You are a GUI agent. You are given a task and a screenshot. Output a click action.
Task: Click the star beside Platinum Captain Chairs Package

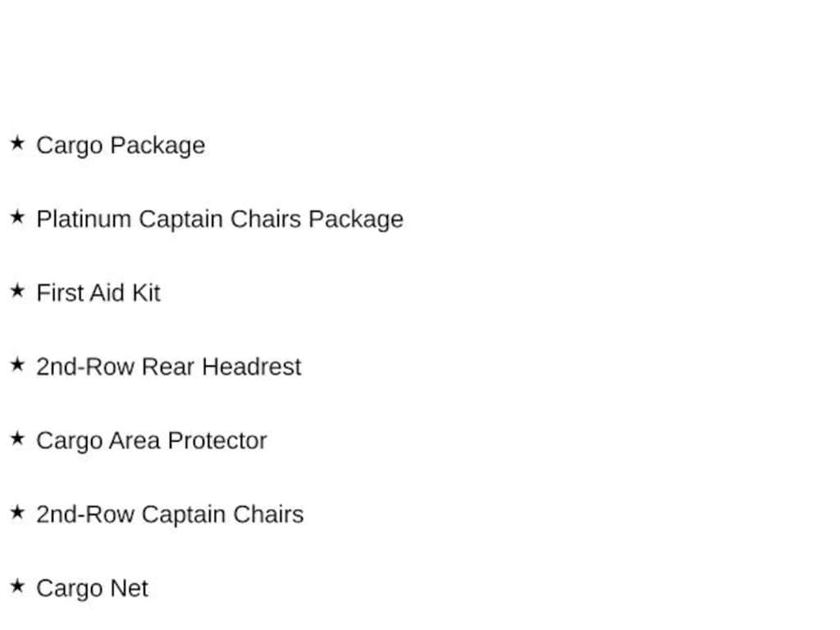17,217
